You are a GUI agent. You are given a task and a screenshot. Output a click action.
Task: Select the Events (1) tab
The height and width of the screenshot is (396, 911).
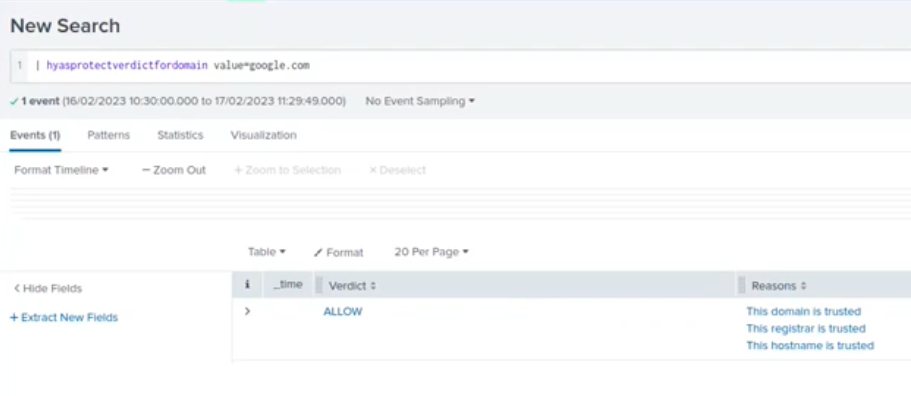point(35,135)
